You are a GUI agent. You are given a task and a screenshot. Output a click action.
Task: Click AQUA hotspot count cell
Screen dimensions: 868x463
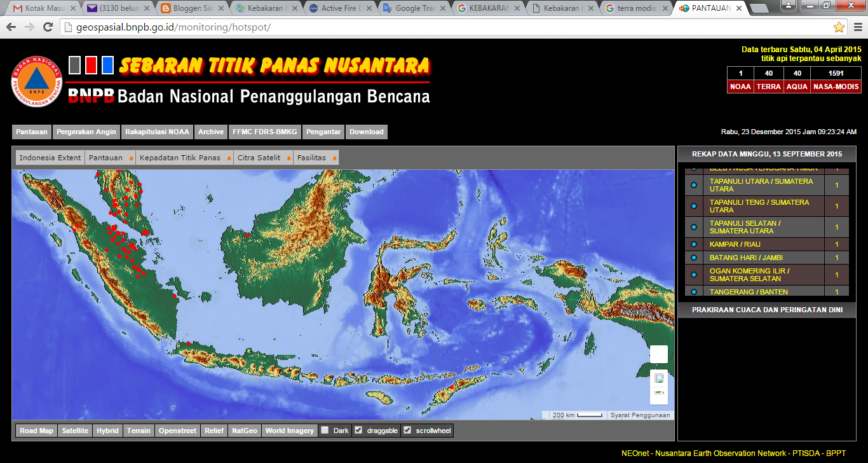pos(797,74)
